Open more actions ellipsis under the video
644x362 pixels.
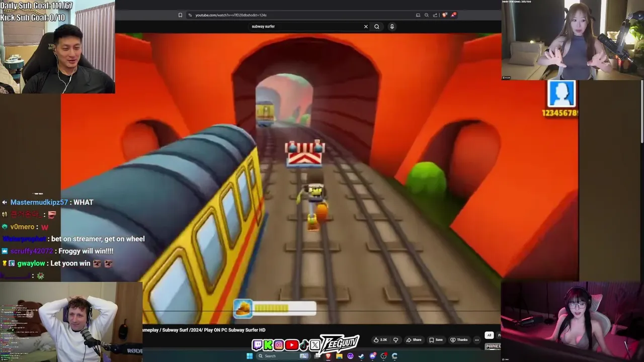(476, 340)
